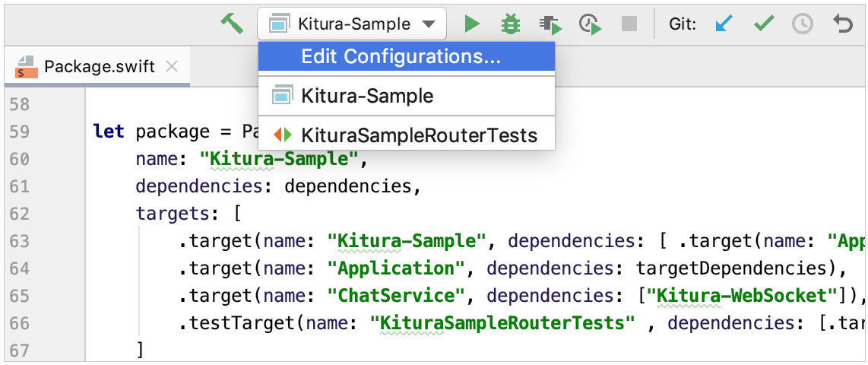Click the Build hammer icon
868x365 pixels.
coord(232,24)
